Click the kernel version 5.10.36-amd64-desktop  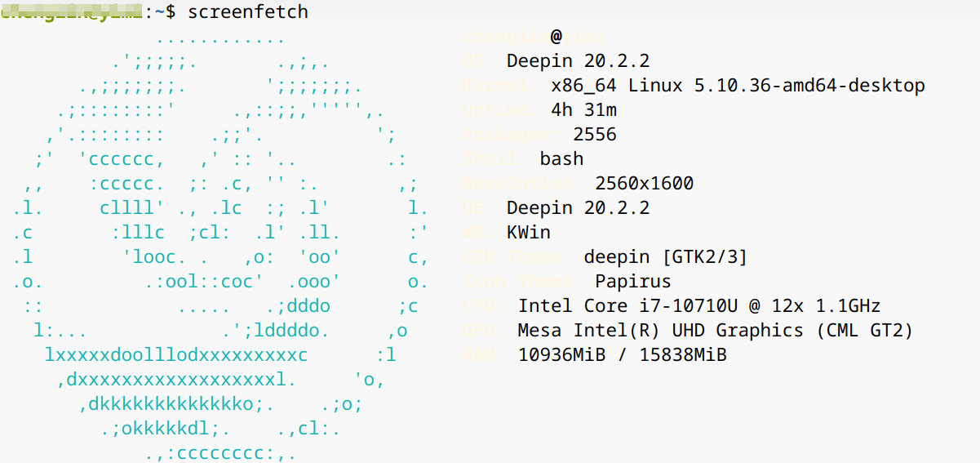[x=809, y=86]
